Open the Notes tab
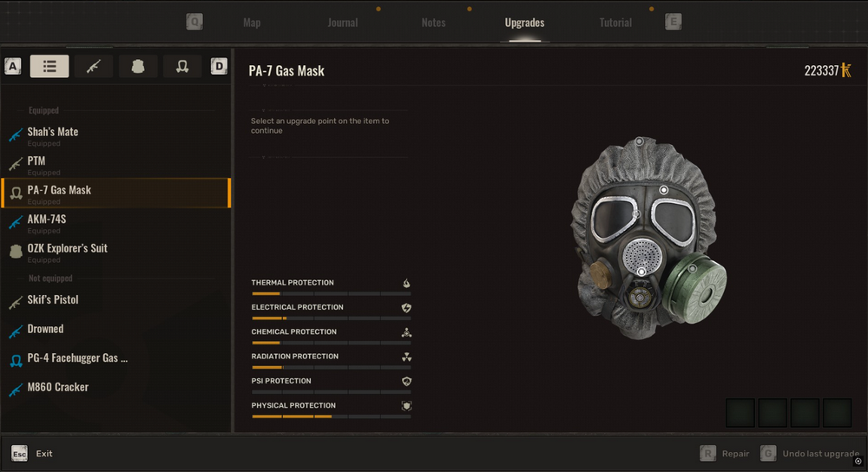This screenshot has height=472, width=868. click(433, 23)
